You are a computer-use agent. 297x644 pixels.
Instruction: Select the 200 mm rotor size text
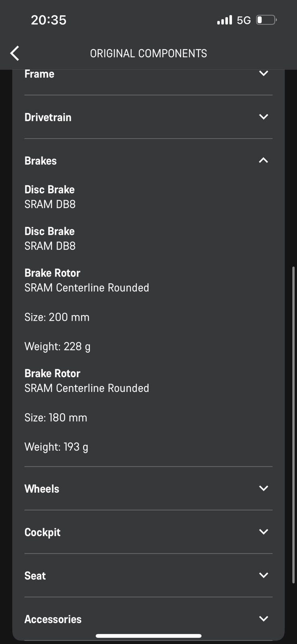click(57, 317)
